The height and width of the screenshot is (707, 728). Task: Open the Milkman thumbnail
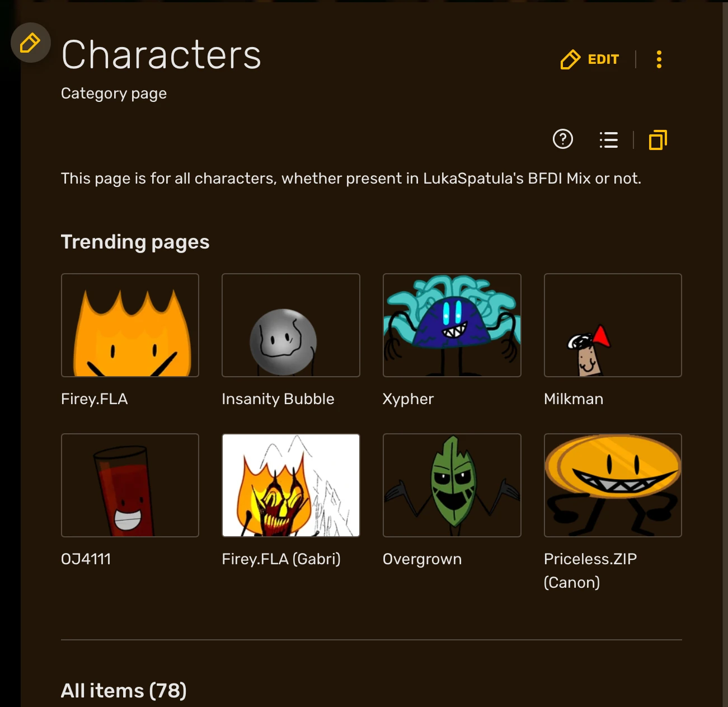(x=613, y=325)
